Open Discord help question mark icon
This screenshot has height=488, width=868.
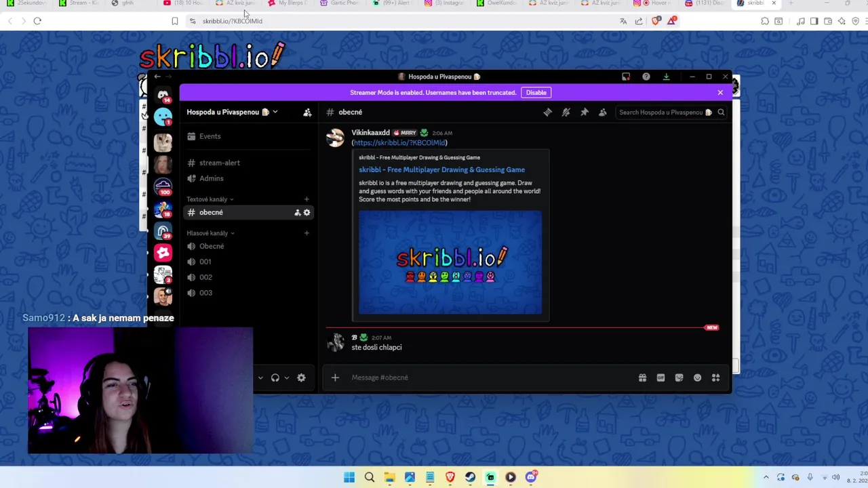pos(646,77)
